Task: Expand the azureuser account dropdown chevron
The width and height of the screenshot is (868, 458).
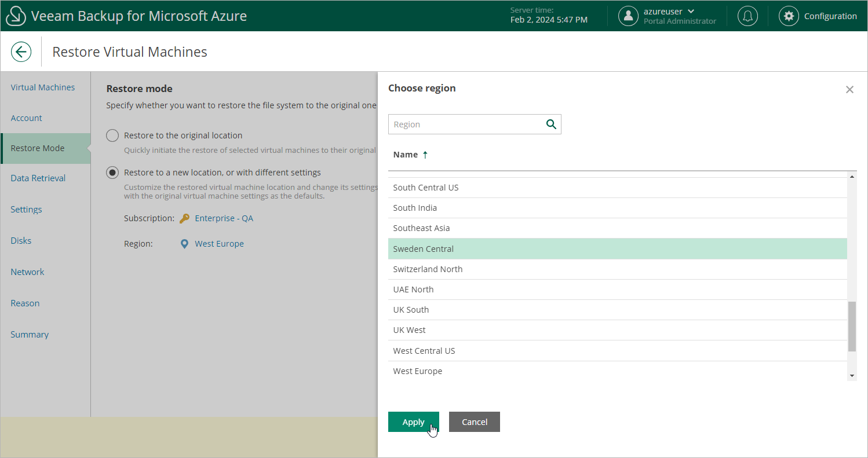Action: (691, 11)
